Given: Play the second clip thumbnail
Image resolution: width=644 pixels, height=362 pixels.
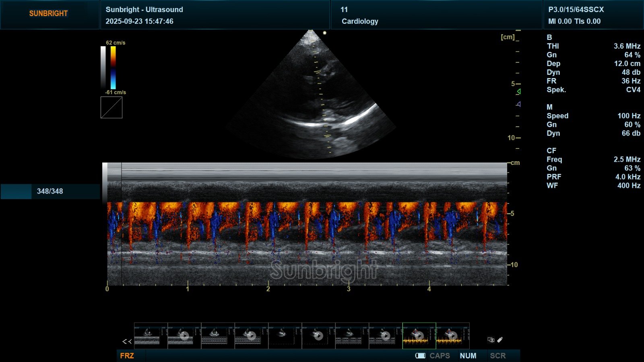Looking at the screenshot, I should [184, 335].
